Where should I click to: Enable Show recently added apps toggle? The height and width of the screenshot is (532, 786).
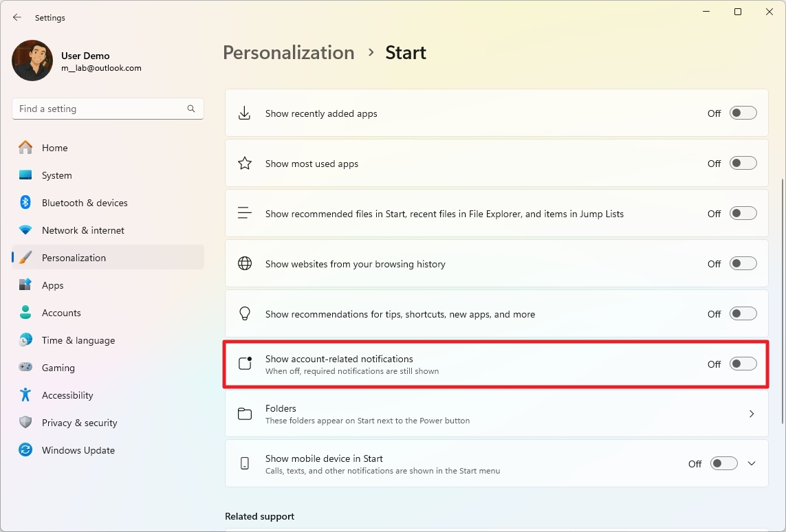pyautogui.click(x=743, y=113)
